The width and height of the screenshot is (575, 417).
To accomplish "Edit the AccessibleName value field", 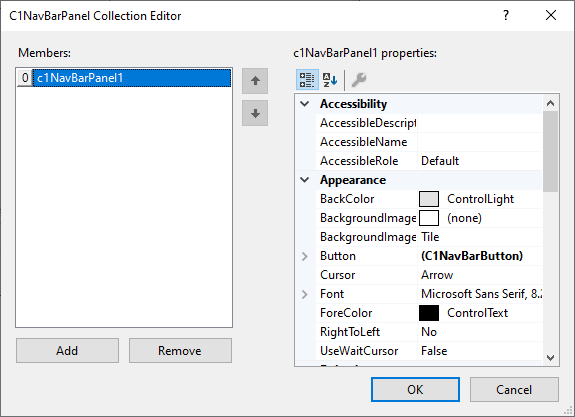I will pos(480,142).
